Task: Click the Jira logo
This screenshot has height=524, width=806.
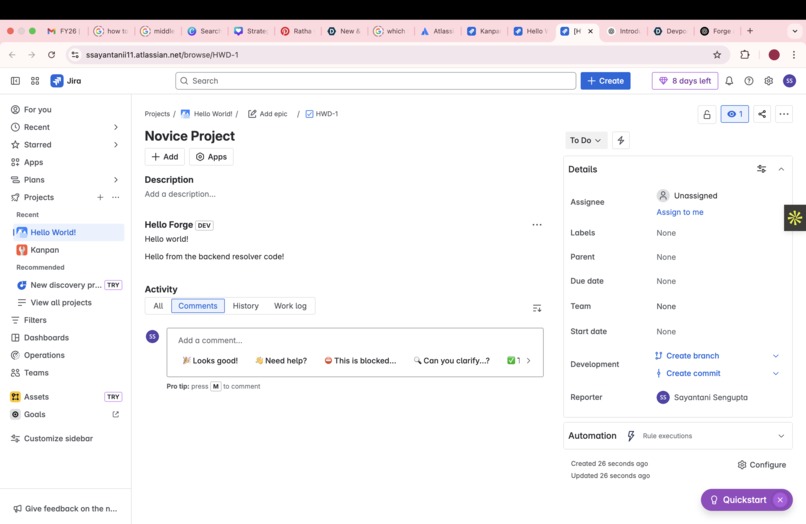Action: [66, 81]
